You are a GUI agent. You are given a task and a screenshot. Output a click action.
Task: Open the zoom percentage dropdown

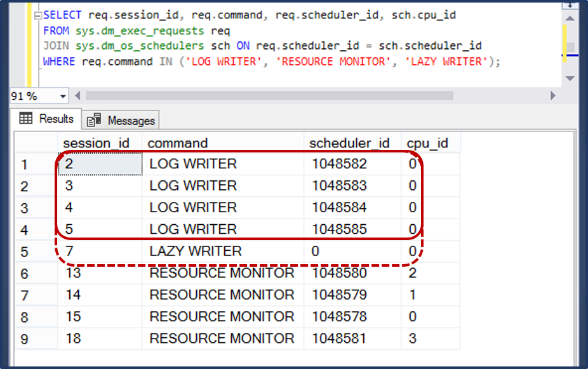(x=63, y=95)
